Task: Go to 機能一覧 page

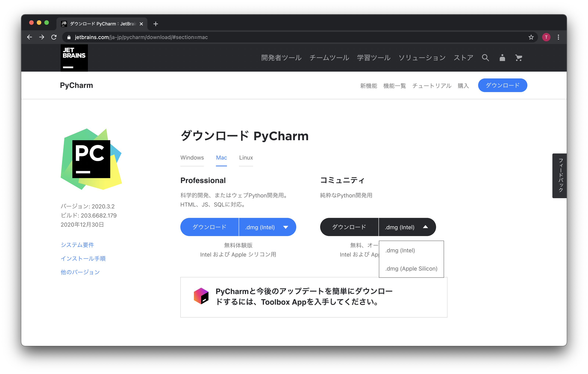Action: pos(395,86)
